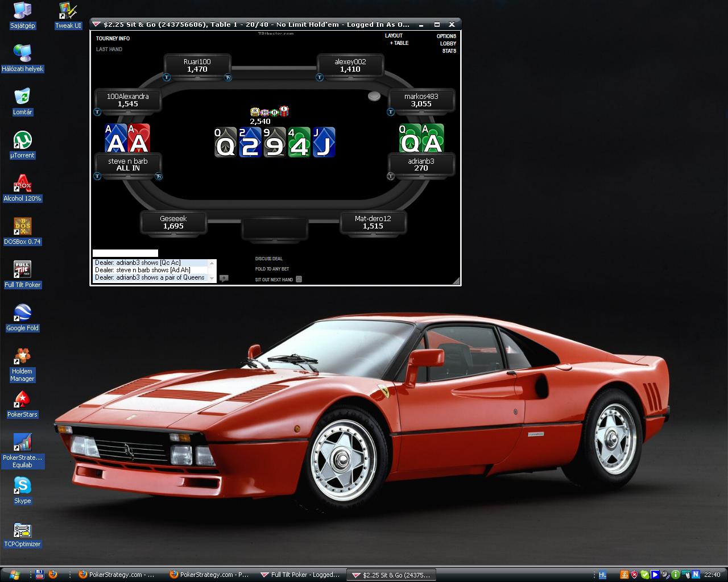Open the Sajátgép desktop icon

pos(22,15)
